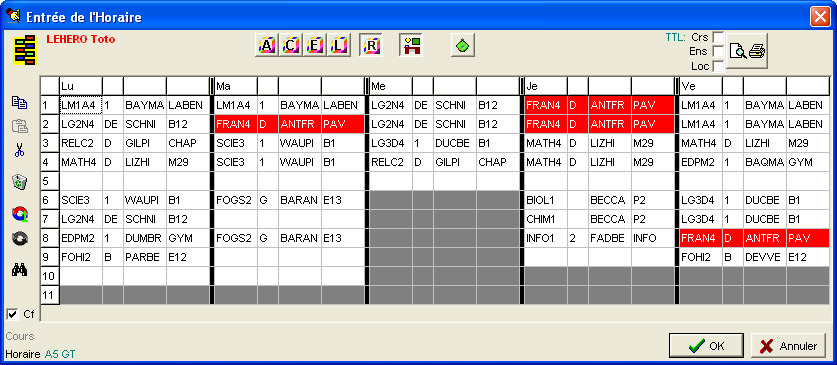
Task: Select the Lu day column header
Action: click(x=81, y=86)
